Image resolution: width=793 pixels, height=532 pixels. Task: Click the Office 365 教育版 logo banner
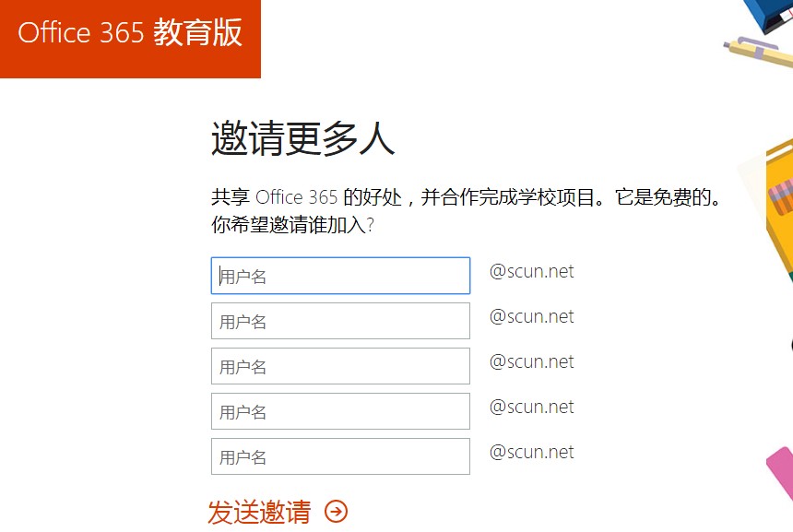point(130,39)
